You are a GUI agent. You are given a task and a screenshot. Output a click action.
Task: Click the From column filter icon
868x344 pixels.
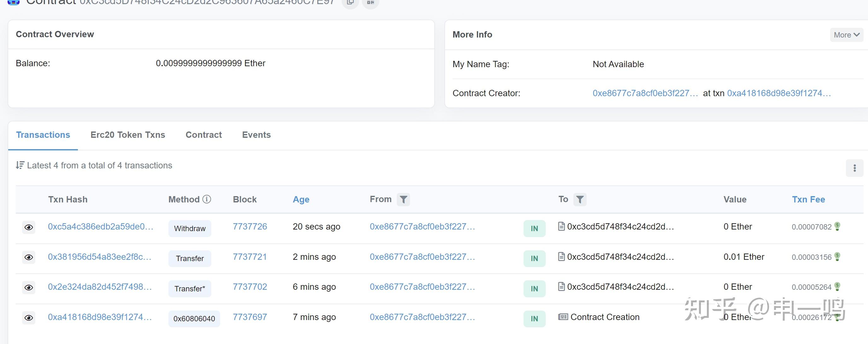[x=403, y=200]
